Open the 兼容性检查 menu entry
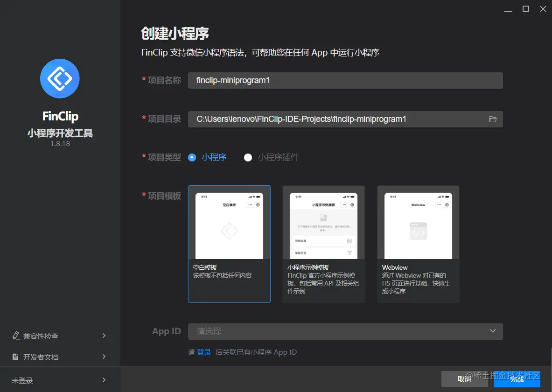The image size is (552, 392). 60,336
